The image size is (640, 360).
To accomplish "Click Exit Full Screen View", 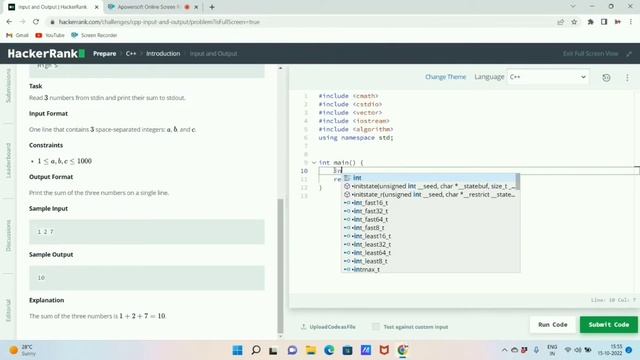I will pos(590,53).
